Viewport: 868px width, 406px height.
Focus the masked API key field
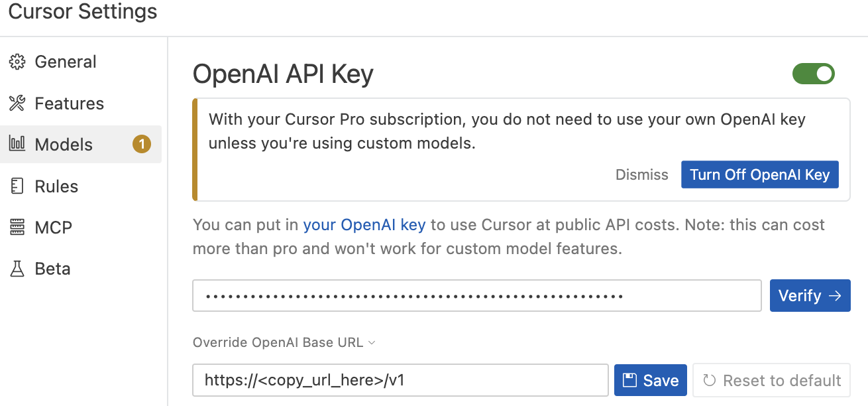(x=477, y=296)
